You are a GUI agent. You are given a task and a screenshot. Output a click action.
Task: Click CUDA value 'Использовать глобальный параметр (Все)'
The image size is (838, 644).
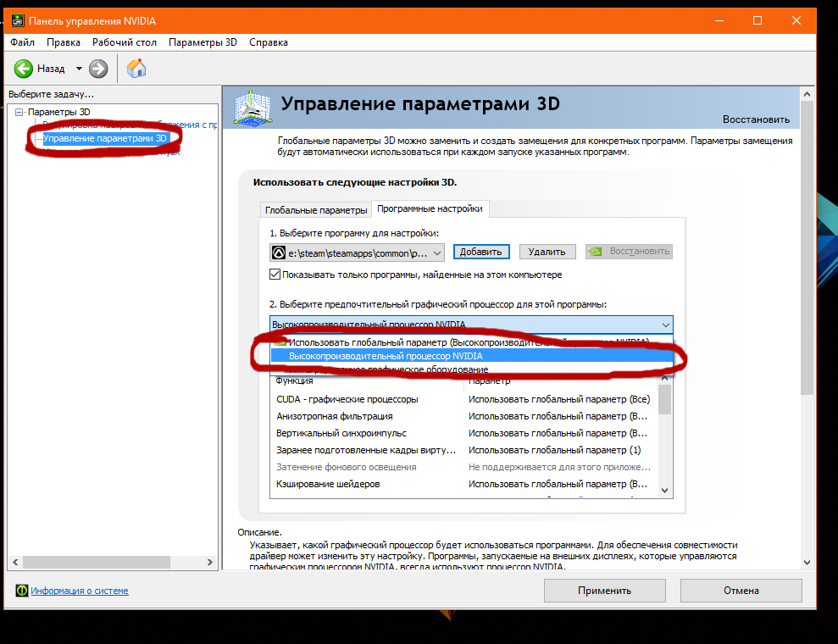[559, 399]
